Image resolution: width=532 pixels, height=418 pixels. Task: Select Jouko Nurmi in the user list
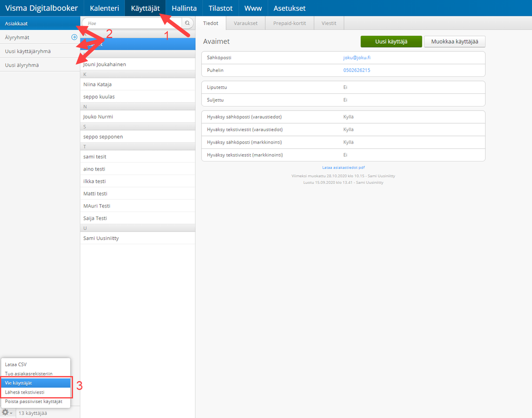click(138, 116)
